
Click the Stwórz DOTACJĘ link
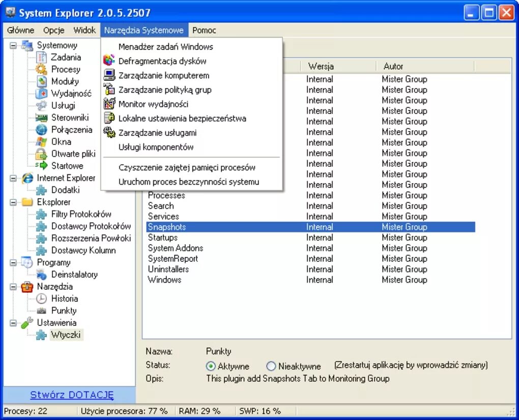(72, 395)
